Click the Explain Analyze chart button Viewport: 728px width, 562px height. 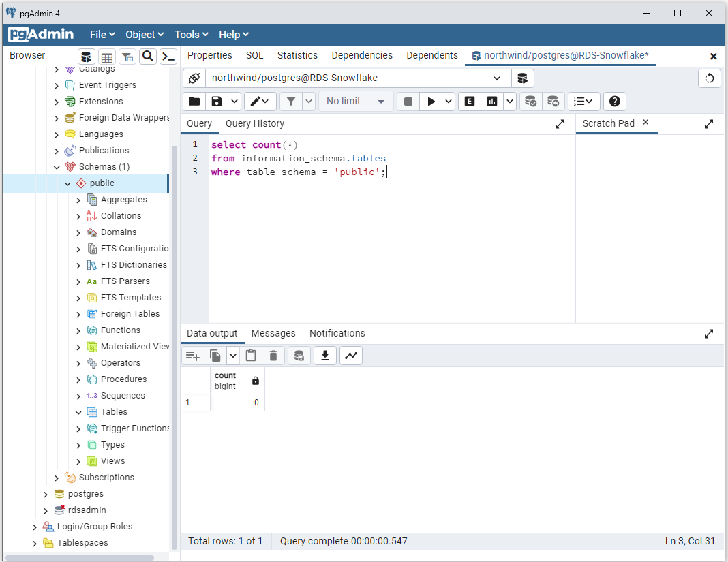pos(492,102)
